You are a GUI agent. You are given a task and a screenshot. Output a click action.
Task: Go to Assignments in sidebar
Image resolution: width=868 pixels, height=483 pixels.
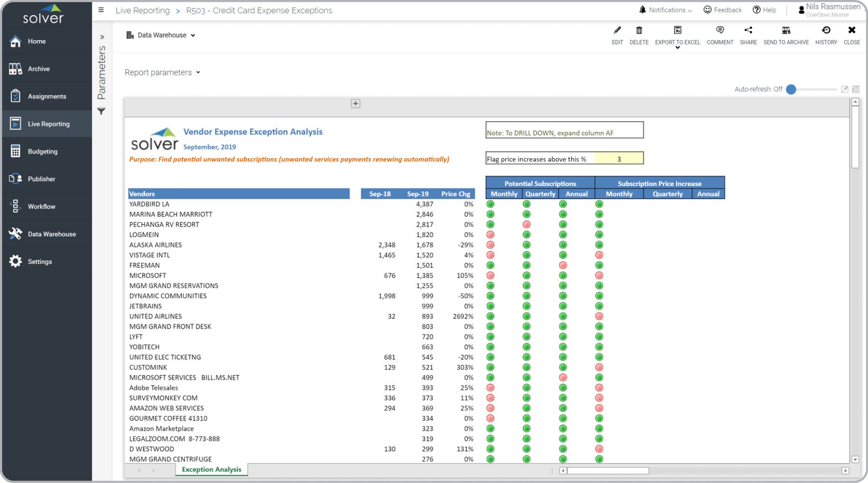pyautogui.click(x=46, y=96)
